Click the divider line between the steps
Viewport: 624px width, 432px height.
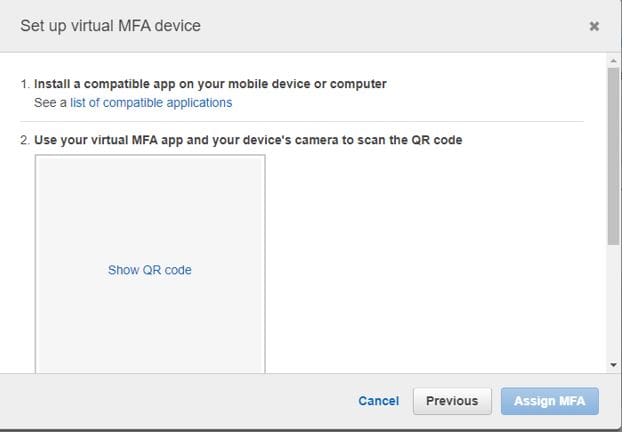[302, 121]
